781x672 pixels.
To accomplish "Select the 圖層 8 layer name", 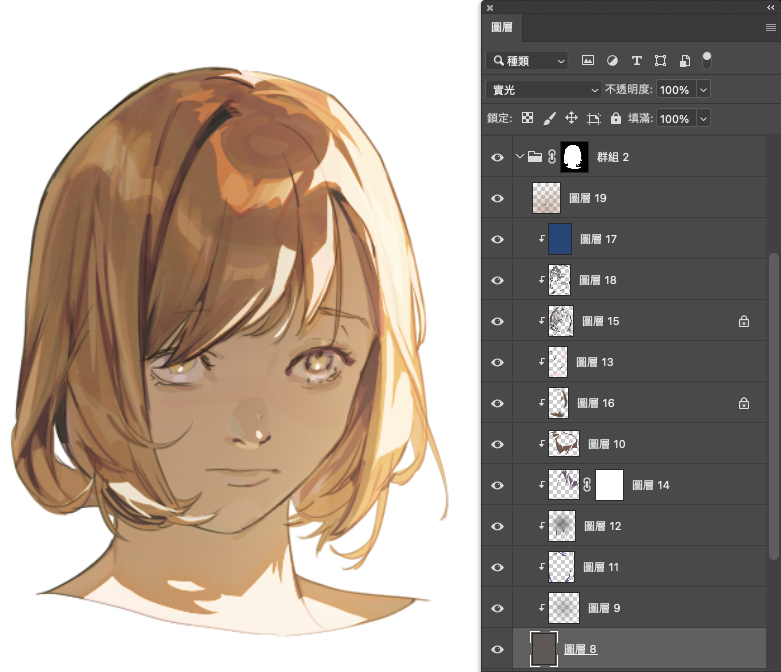I will (x=580, y=649).
